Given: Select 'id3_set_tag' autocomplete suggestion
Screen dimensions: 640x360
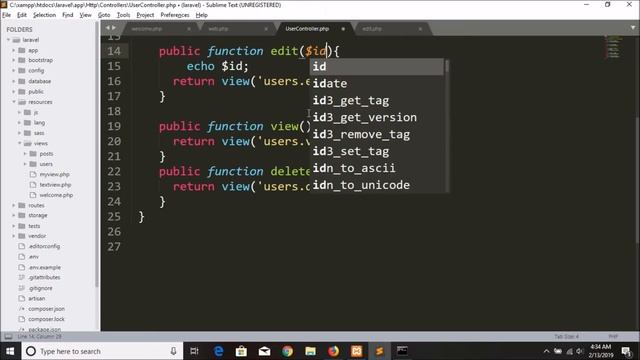Looking at the screenshot, I should tap(377, 151).
